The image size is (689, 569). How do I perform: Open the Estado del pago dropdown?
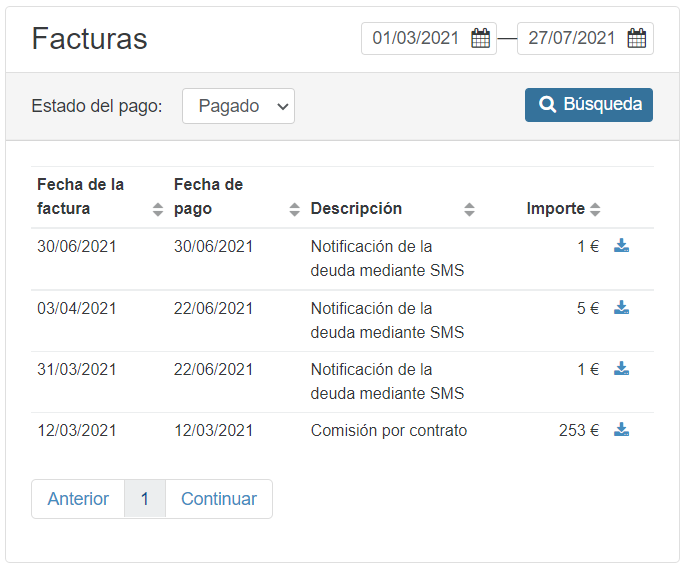(x=238, y=106)
